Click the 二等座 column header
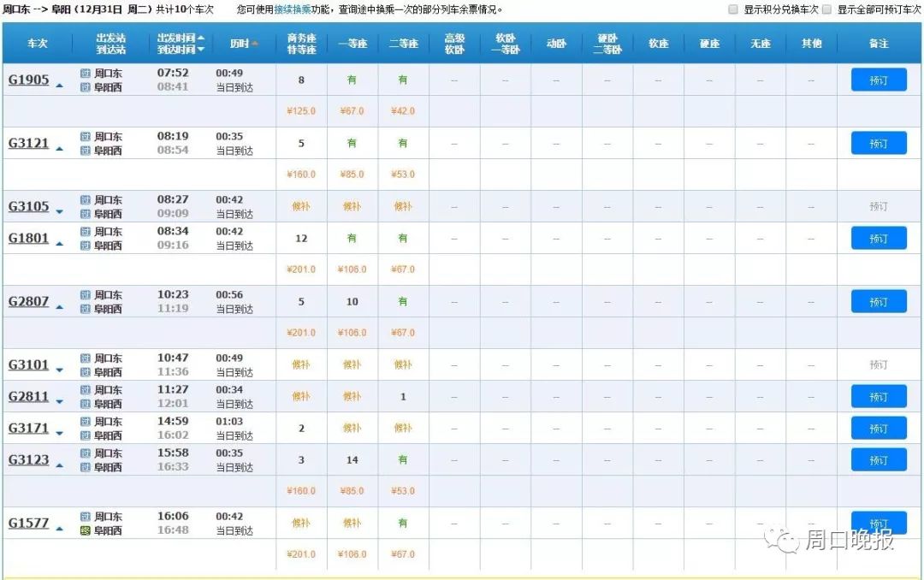The image size is (924, 580). [x=403, y=44]
